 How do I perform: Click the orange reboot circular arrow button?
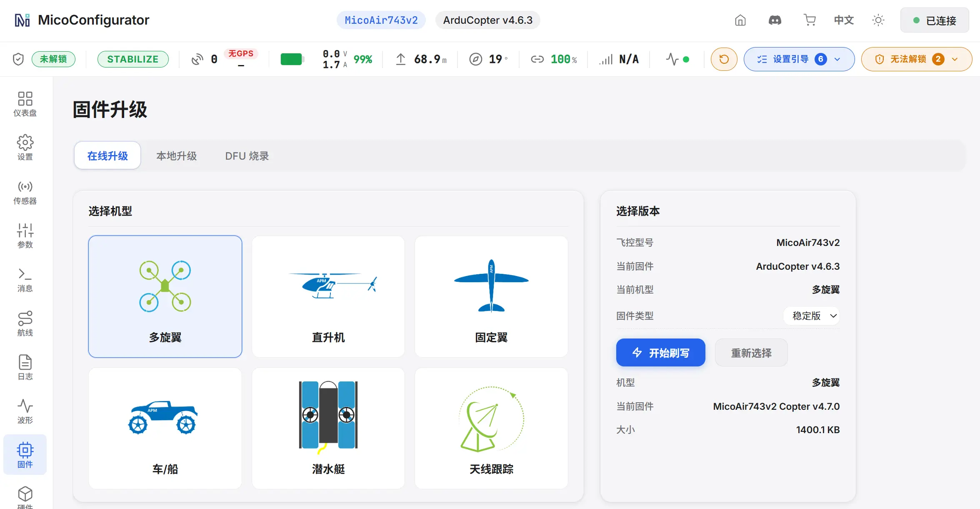(724, 59)
